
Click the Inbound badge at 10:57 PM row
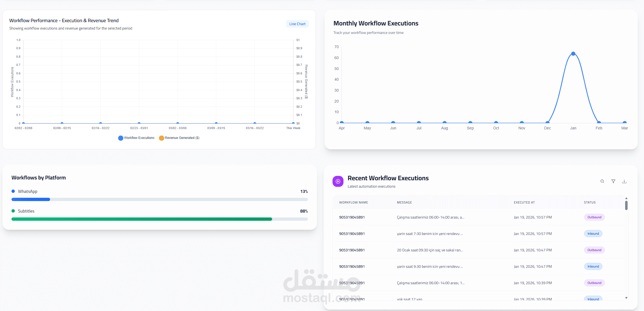pyautogui.click(x=593, y=234)
